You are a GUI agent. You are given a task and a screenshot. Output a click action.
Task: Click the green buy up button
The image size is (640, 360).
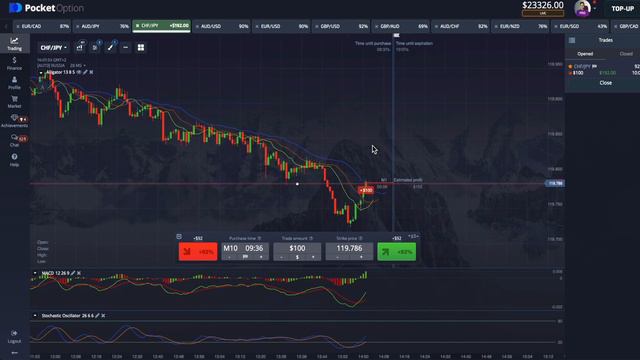coord(397,251)
